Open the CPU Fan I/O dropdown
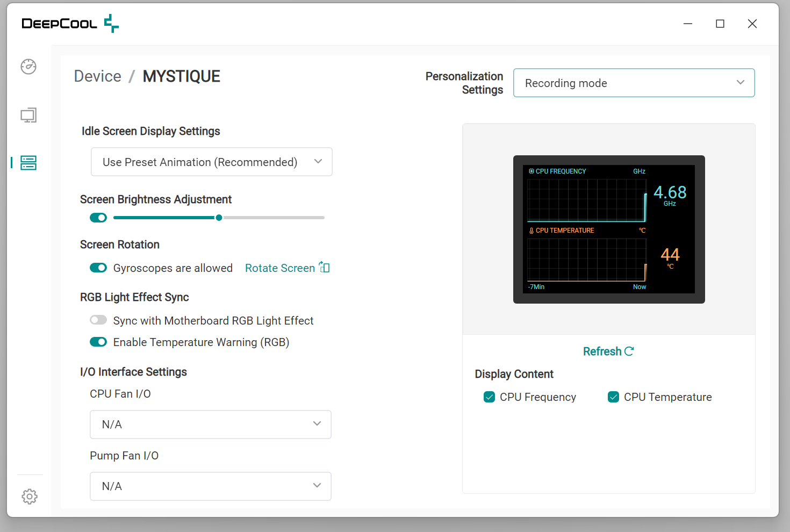Image resolution: width=790 pixels, height=532 pixels. coord(210,425)
